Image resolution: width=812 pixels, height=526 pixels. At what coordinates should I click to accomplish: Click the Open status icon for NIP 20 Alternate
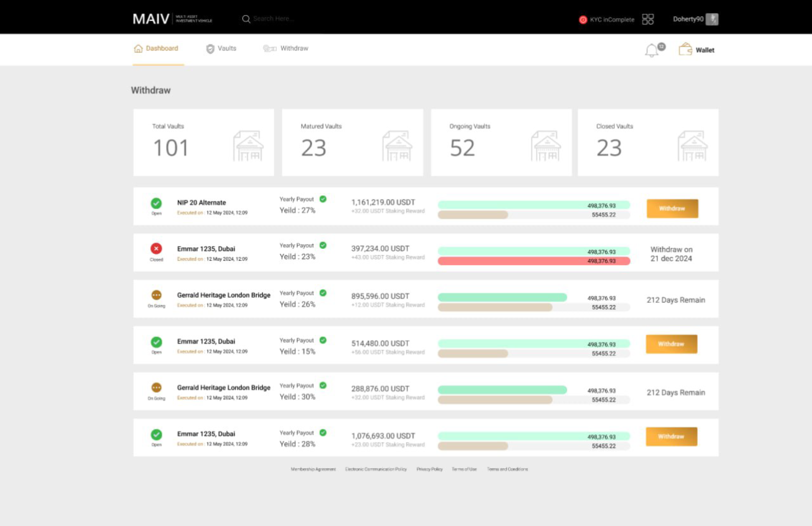[x=156, y=203]
